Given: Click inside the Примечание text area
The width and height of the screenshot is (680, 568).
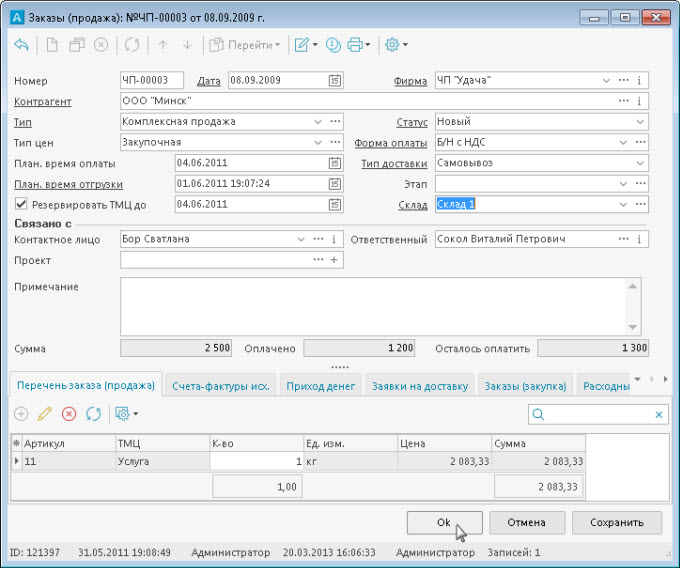Looking at the screenshot, I should pos(372,306).
